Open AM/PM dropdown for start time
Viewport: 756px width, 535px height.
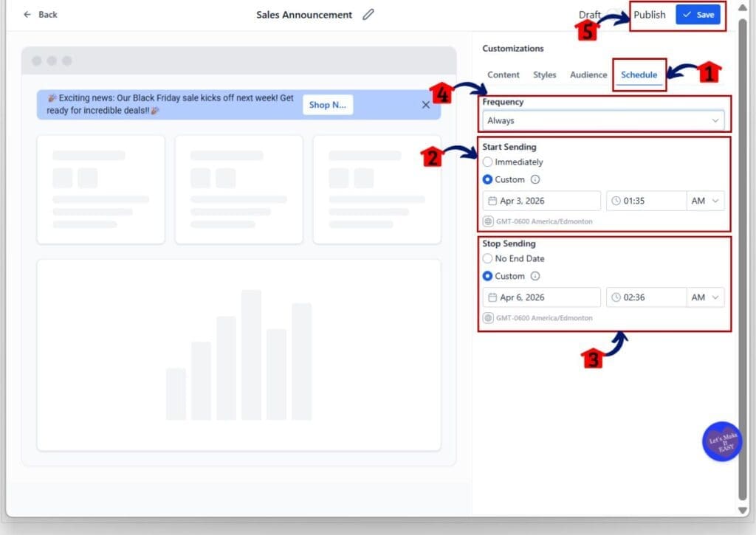705,201
